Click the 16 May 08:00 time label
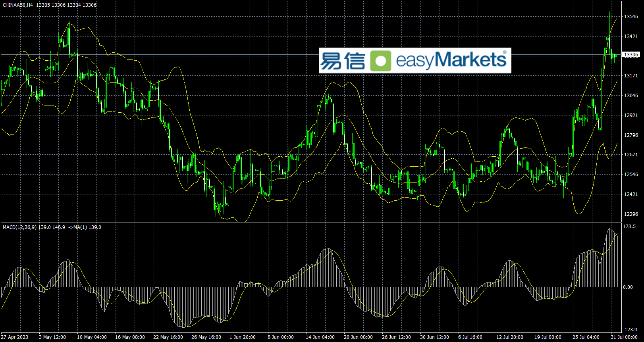The width and height of the screenshot is (644, 342). pyautogui.click(x=130, y=337)
